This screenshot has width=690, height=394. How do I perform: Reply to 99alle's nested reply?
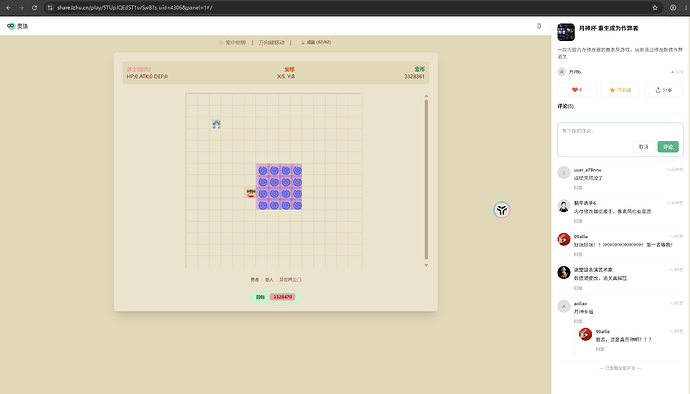(x=600, y=349)
